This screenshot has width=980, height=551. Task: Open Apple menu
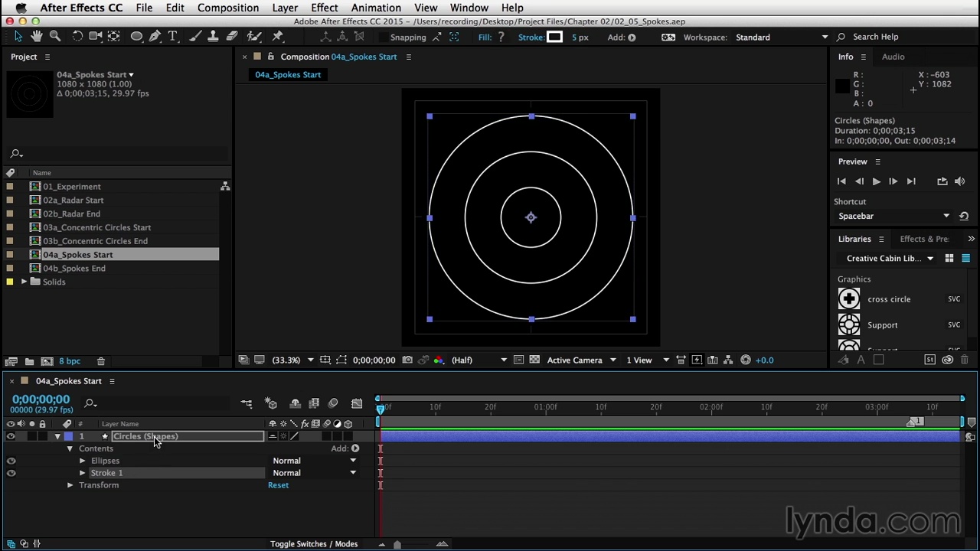pyautogui.click(x=21, y=8)
